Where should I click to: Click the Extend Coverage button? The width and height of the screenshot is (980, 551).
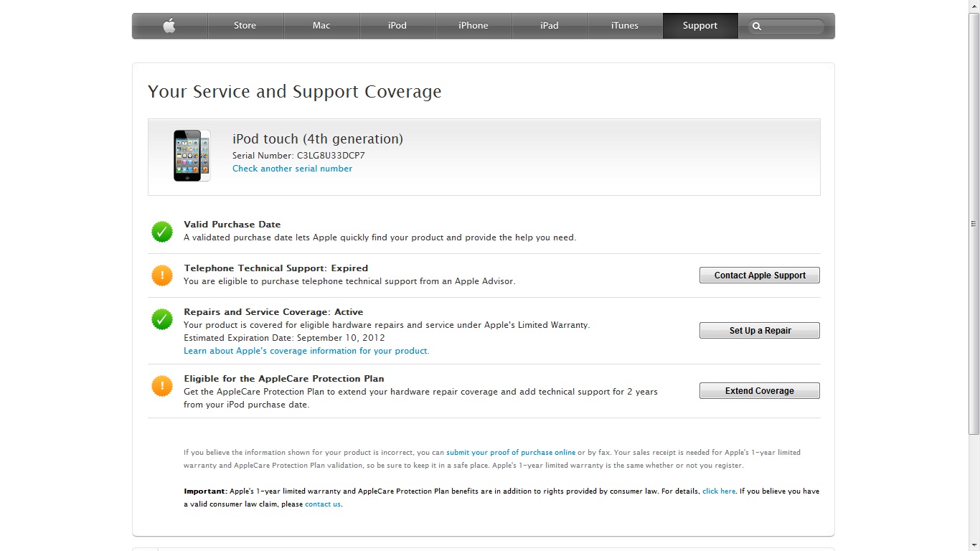(760, 391)
